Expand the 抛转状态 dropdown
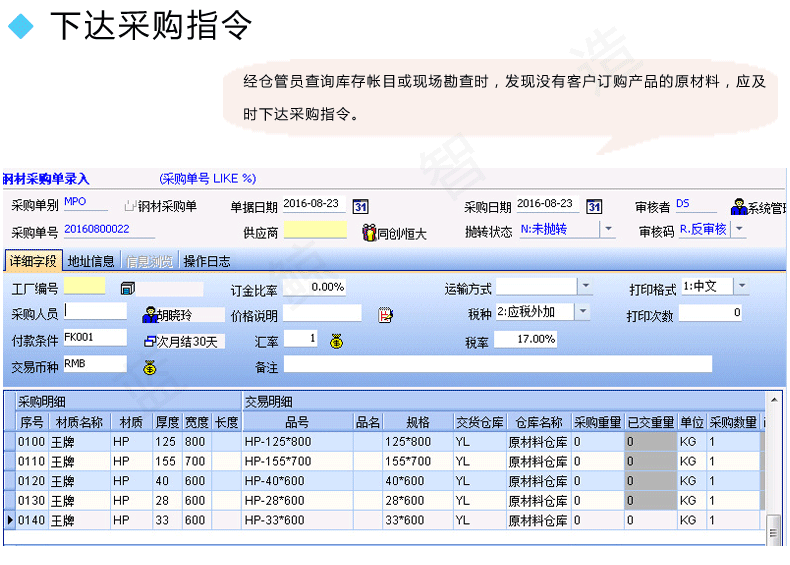This screenshot has height=565, width=790. (608, 229)
